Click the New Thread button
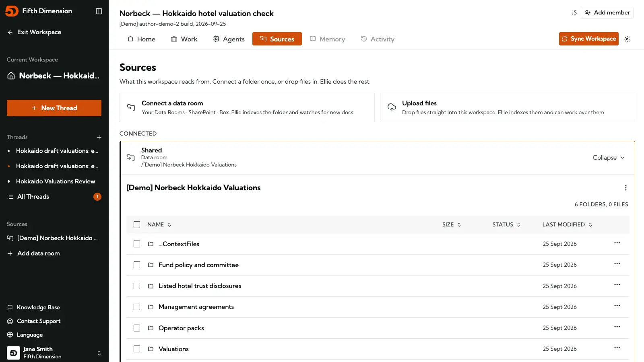Screen dimensions: 644x362 tap(54, 108)
